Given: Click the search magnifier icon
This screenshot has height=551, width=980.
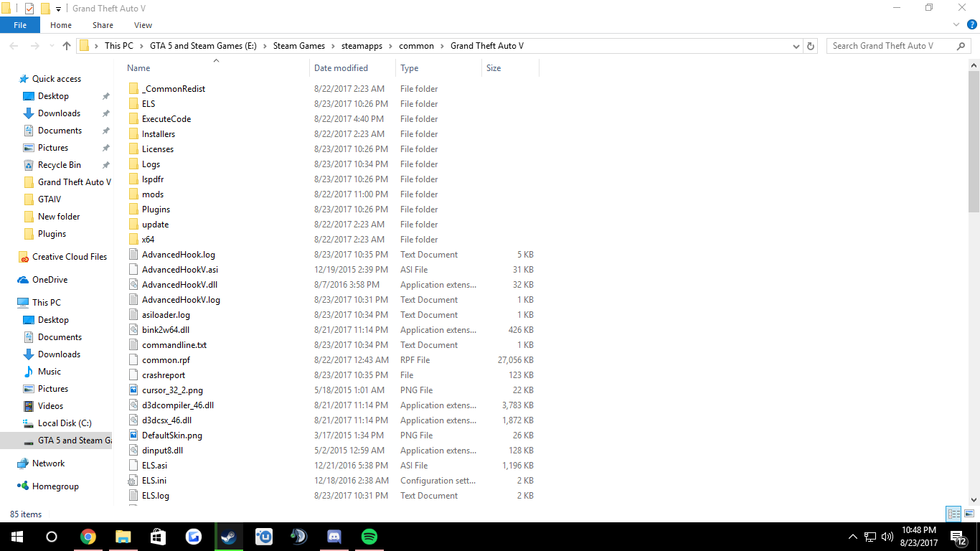Looking at the screenshot, I should (x=961, y=46).
